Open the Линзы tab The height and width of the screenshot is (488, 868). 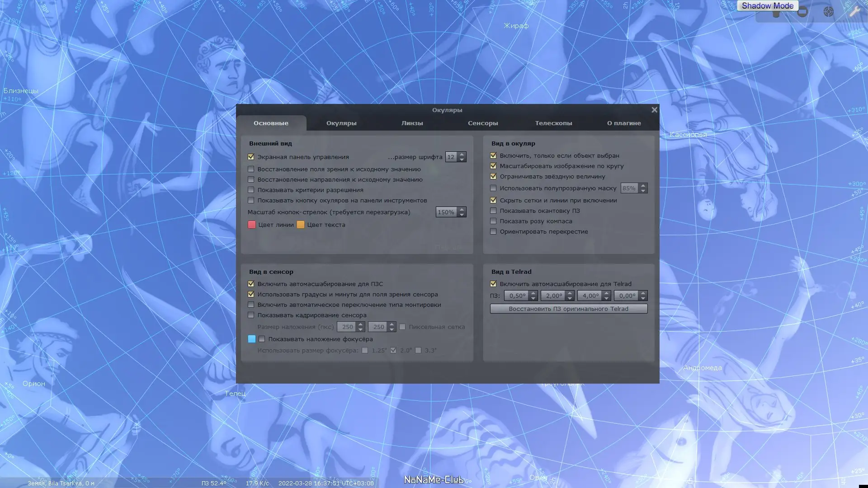[x=412, y=123]
